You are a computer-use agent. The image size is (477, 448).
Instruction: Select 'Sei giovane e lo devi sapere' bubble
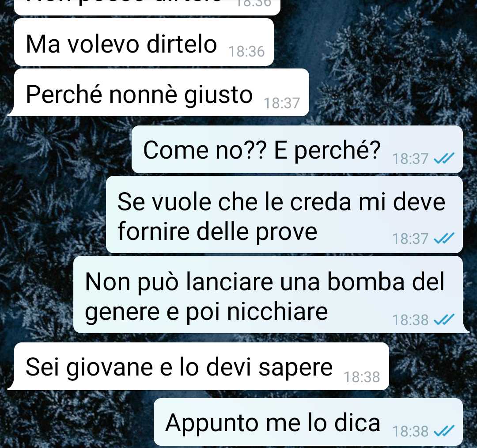click(198, 366)
